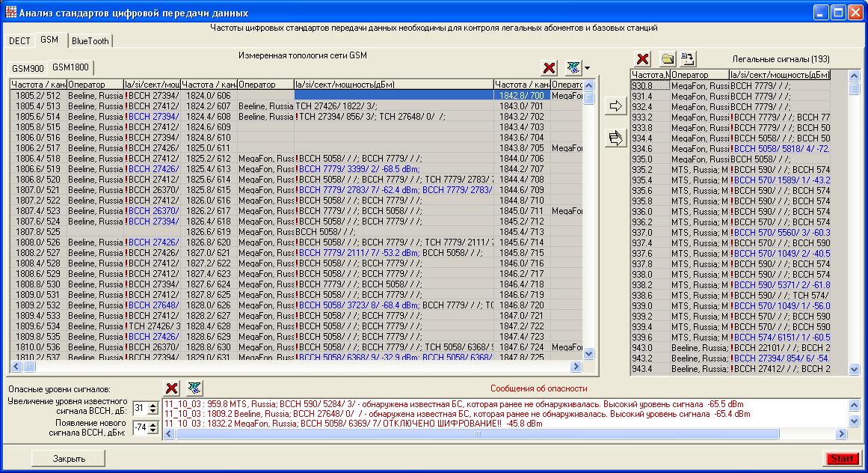
Task: Click the input field showing -74
Action: coord(141,427)
